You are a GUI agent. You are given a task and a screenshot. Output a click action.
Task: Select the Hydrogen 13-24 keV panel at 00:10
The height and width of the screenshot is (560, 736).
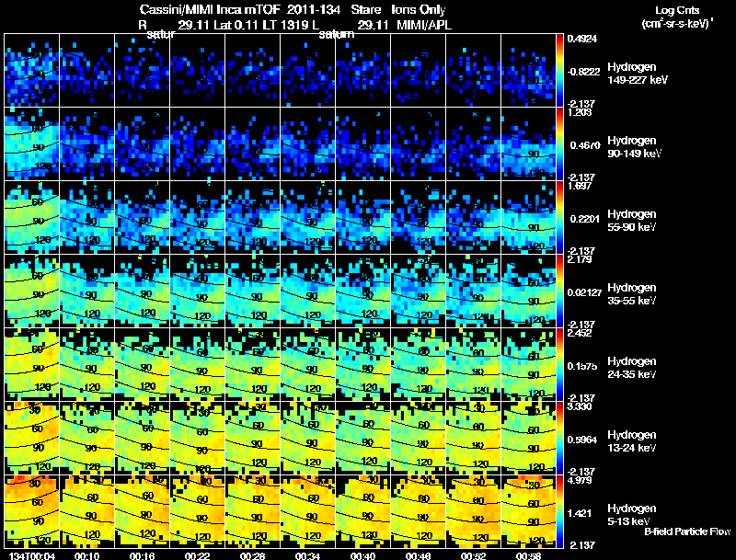pos(86,438)
